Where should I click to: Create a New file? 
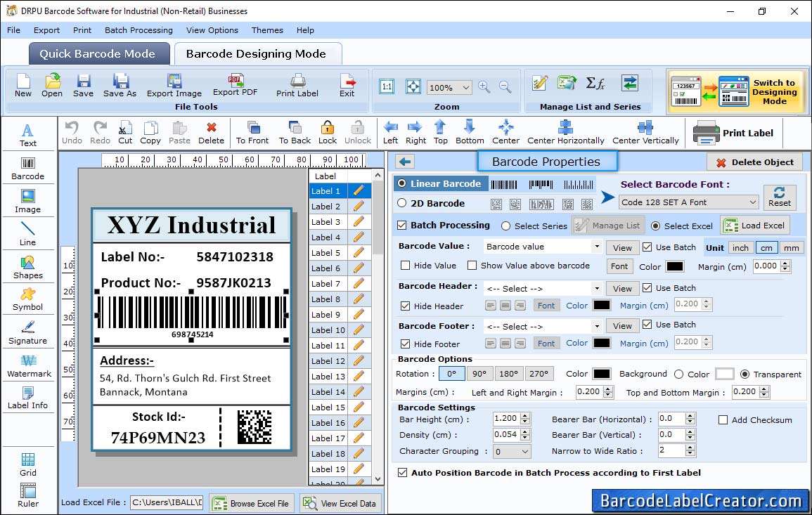[22, 86]
